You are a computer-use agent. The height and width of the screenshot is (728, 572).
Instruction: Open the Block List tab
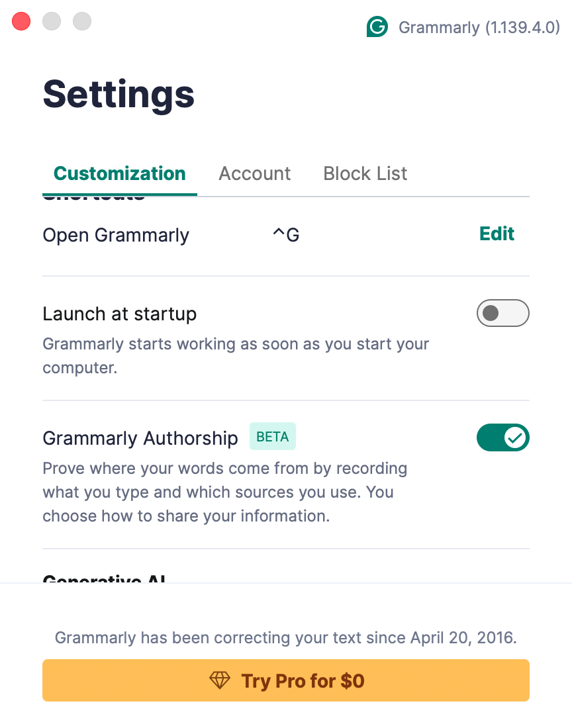pos(365,173)
